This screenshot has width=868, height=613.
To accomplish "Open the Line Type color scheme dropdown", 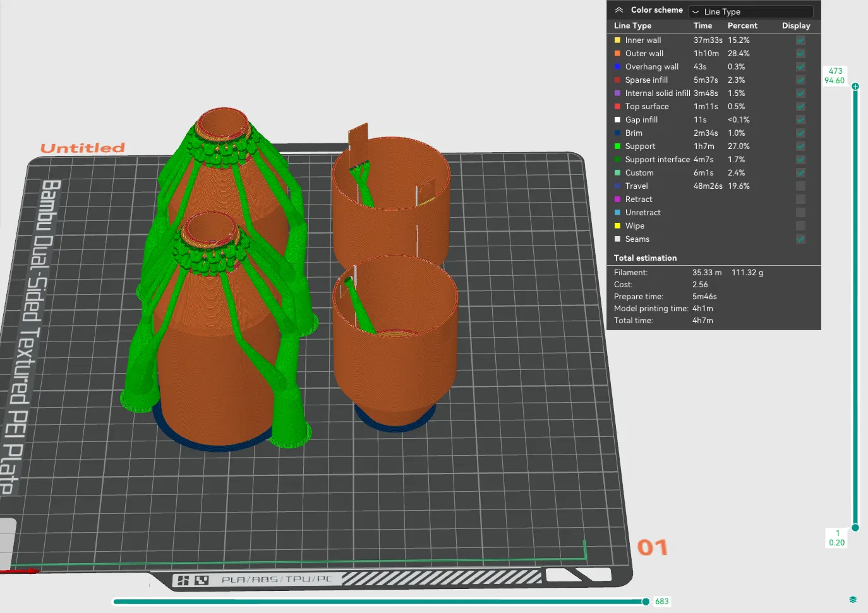I will click(750, 11).
